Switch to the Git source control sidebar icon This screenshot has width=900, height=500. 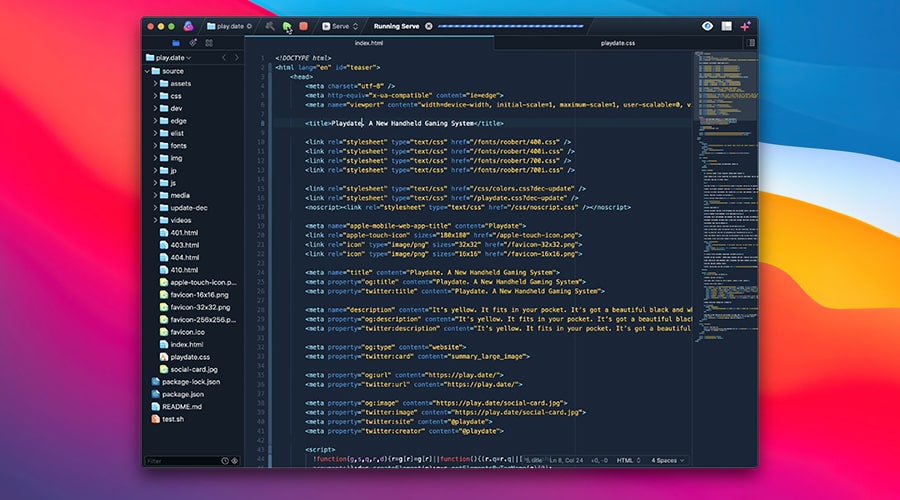(x=192, y=43)
